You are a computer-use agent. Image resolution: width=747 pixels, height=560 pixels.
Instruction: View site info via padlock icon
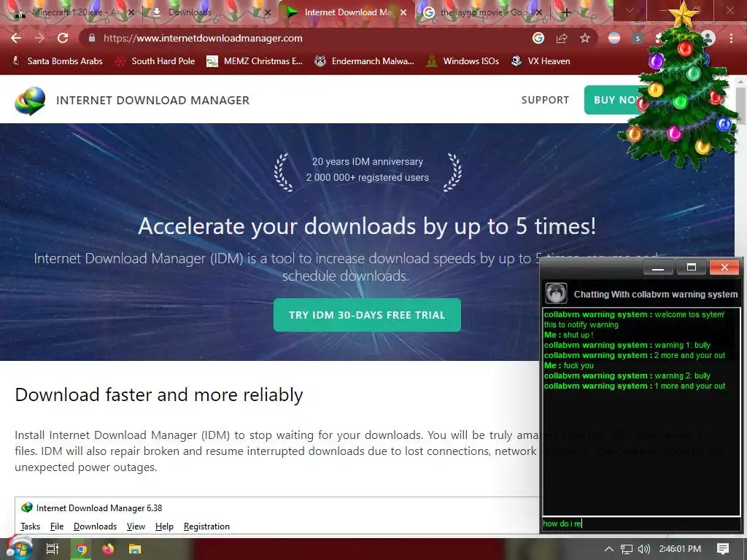[x=92, y=38]
